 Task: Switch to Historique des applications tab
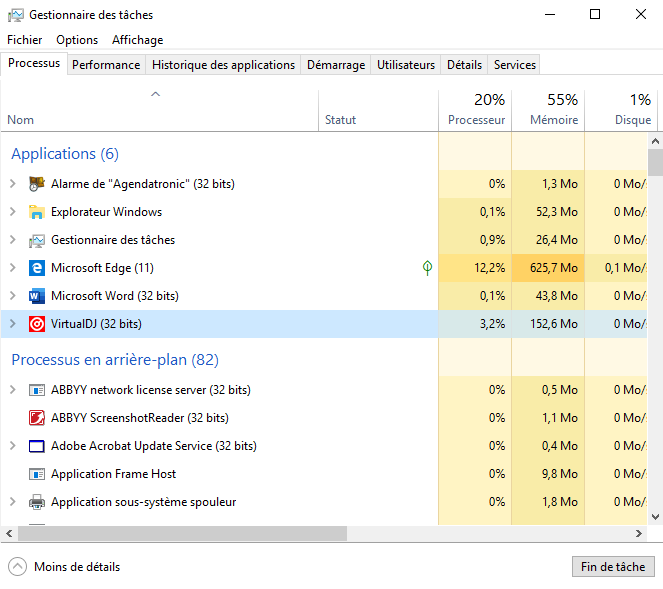point(223,65)
